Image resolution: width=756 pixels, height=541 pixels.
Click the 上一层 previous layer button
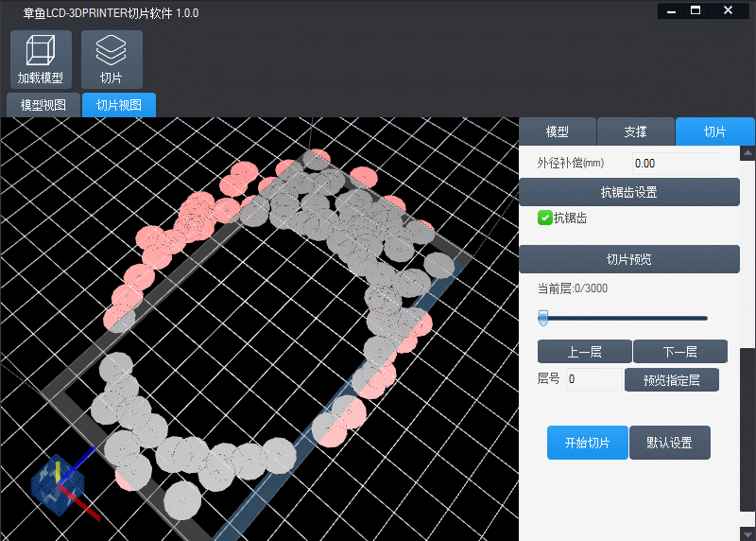pos(584,351)
